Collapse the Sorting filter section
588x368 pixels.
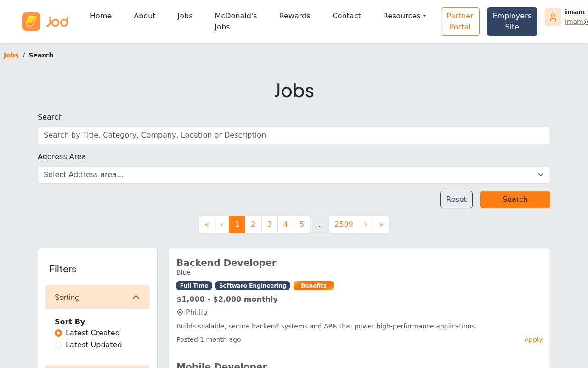pyautogui.click(x=135, y=297)
